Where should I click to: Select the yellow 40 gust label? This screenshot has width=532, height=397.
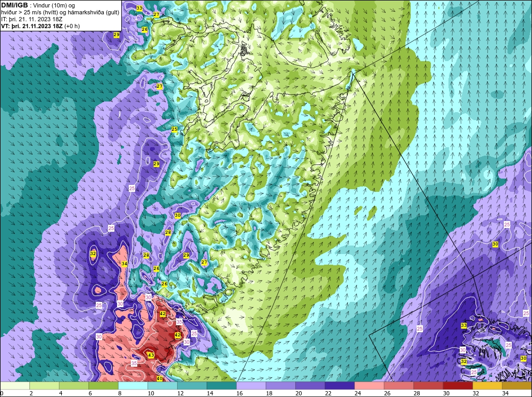click(160, 379)
